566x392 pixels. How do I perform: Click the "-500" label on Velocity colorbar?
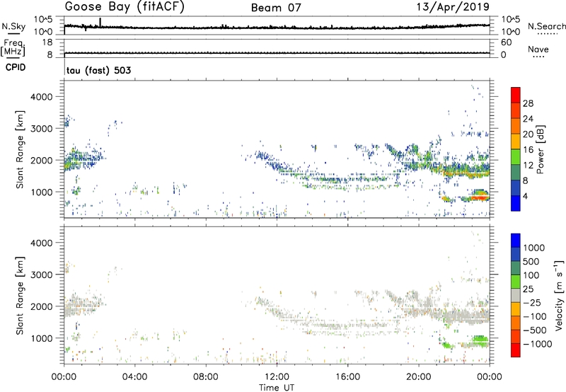pyautogui.click(x=535, y=330)
